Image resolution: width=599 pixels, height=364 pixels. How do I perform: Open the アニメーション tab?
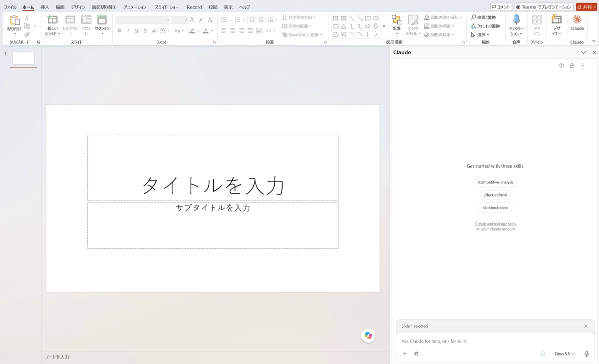point(135,7)
